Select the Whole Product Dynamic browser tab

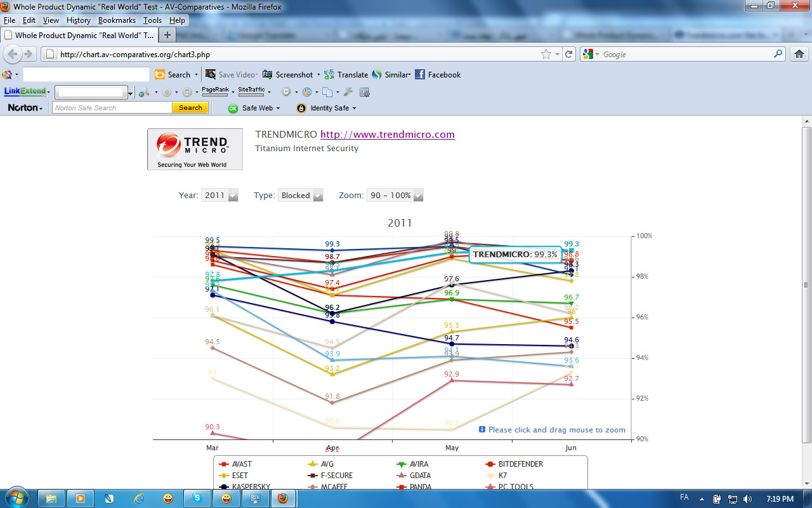point(79,35)
